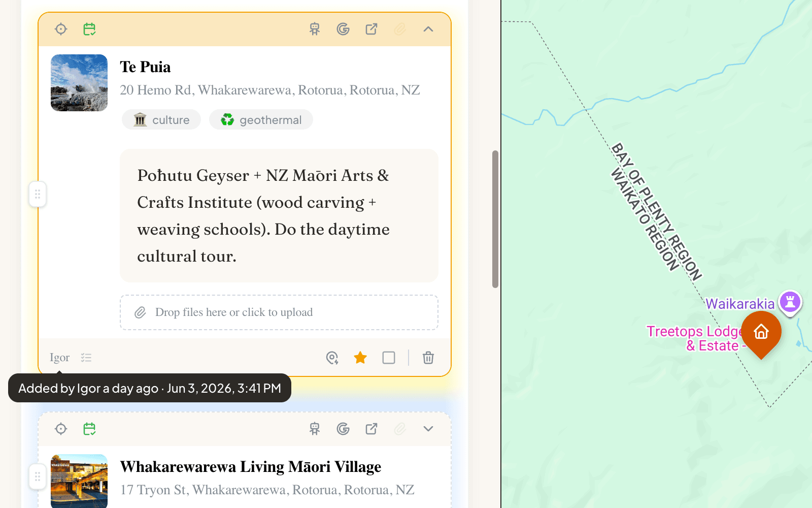Open Te Puia thumbnail photo
812x508 pixels.
79,83
